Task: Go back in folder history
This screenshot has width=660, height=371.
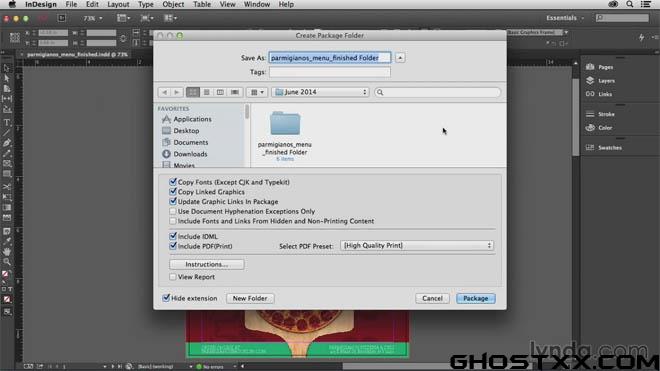Action: (x=165, y=92)
